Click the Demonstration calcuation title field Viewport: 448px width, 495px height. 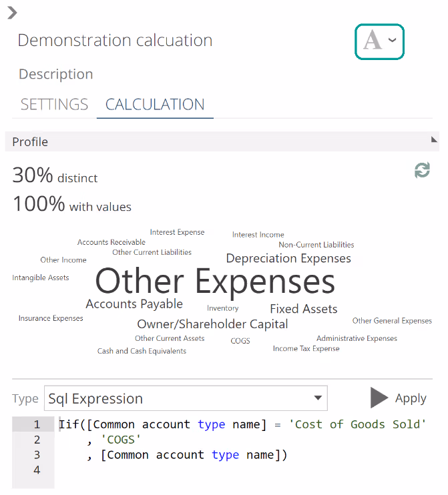point(115,40)
